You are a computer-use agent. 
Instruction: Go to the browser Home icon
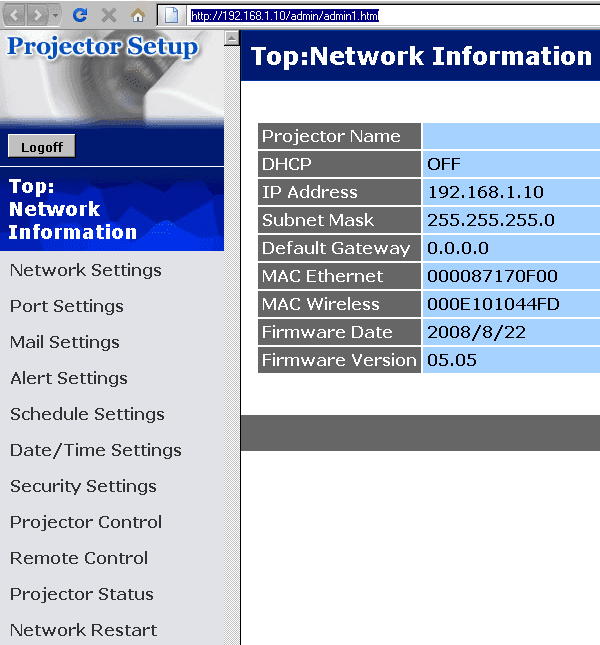138,15
